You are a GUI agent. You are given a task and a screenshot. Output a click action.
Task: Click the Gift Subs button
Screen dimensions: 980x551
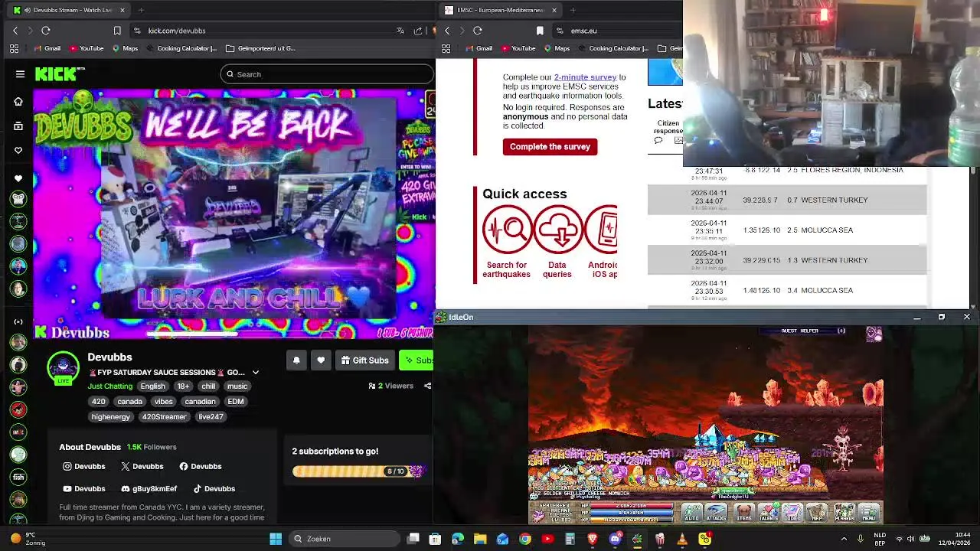tap(365, 360)
